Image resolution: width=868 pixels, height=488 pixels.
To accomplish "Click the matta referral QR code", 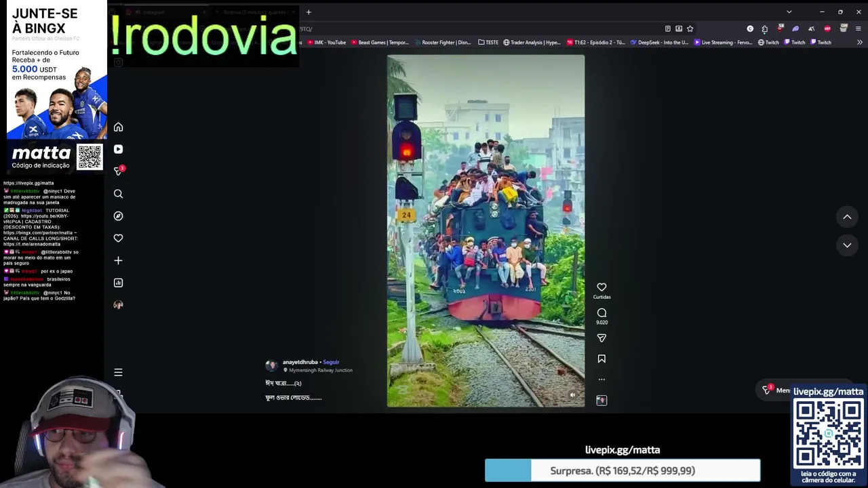I will pyautogui.click(x=90, y=157).
